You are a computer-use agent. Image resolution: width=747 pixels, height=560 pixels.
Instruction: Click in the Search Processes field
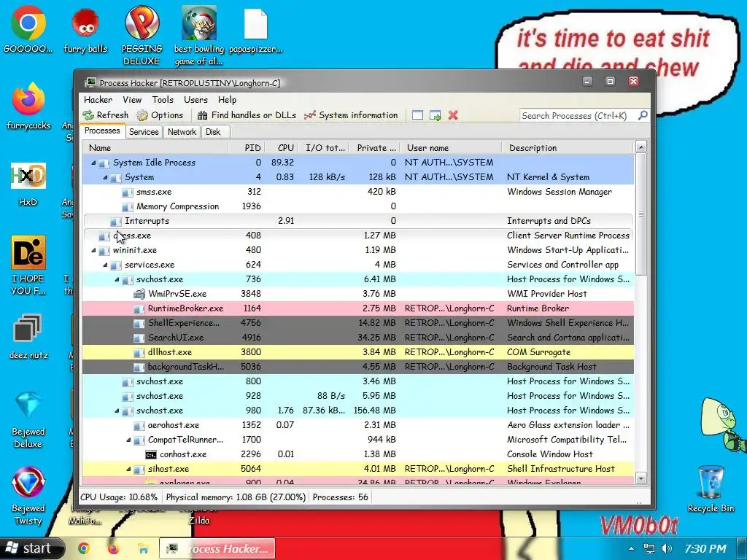578,116
